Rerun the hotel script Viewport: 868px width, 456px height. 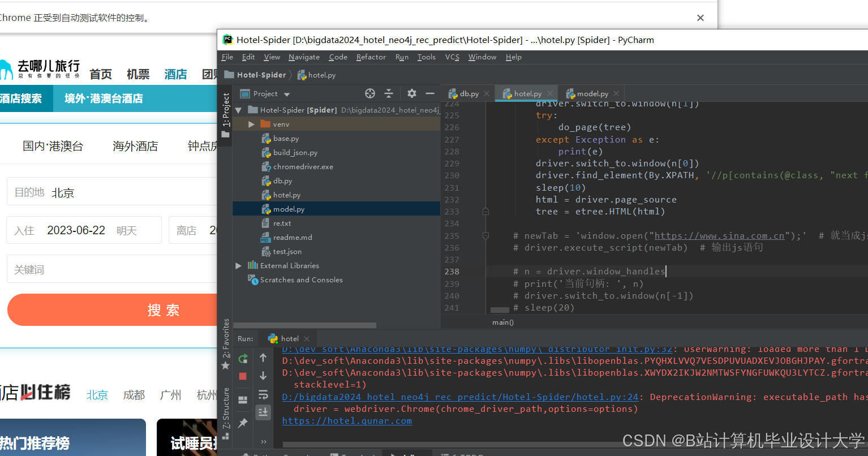click(x=243, y=358)
